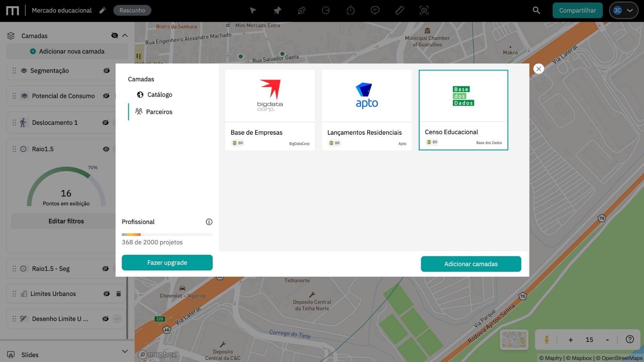Hide the Raio1.5 layer
This screenshot has width=644, height=362.
pyautogui.click(x=106, y=149)
